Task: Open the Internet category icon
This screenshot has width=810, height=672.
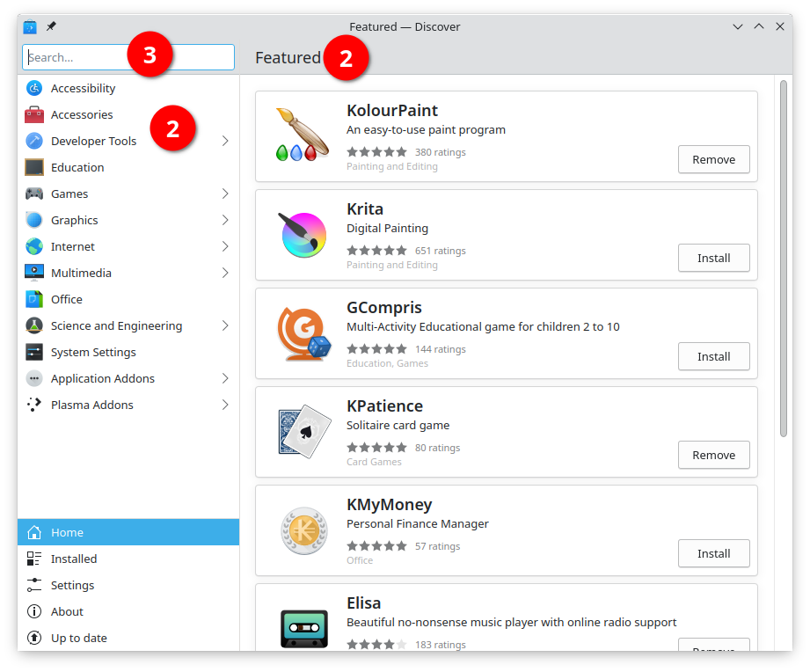Action: pyautogui.click(x=33, y=246)
